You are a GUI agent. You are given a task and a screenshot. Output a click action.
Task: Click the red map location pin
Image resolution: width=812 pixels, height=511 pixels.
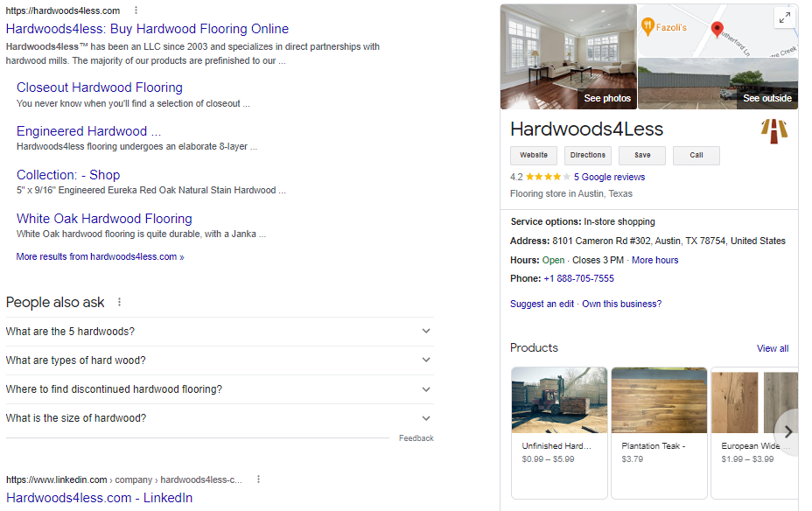[x=717, y=30]
